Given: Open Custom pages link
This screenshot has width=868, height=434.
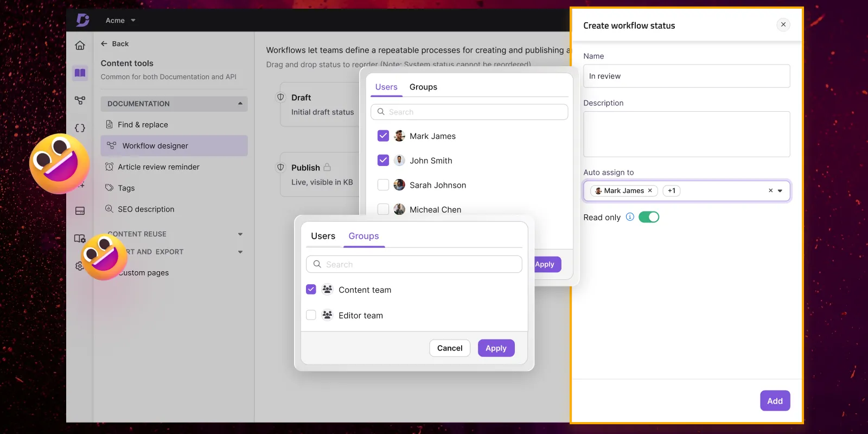Looking at the screenshot, I should coord(144,273).
